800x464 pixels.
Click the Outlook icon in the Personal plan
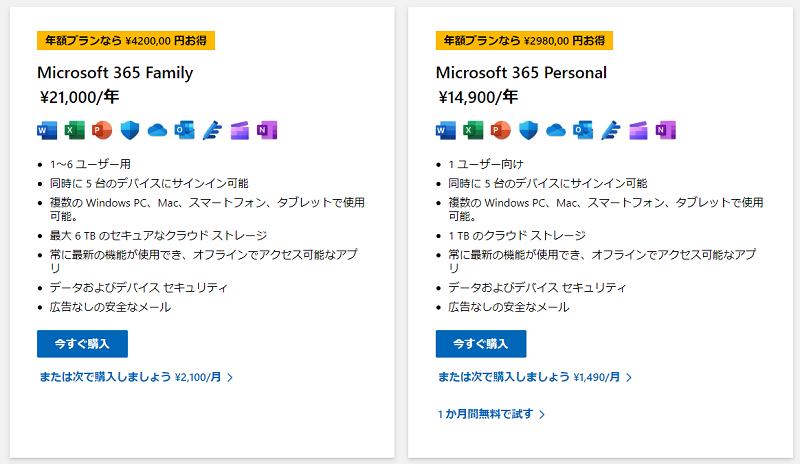[x=583, y=130]
